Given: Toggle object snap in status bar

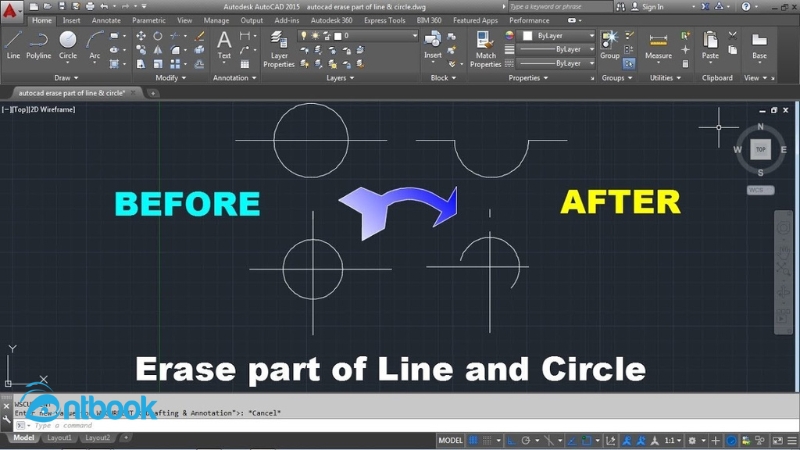Looking at the screenshot, I should 586,440.
